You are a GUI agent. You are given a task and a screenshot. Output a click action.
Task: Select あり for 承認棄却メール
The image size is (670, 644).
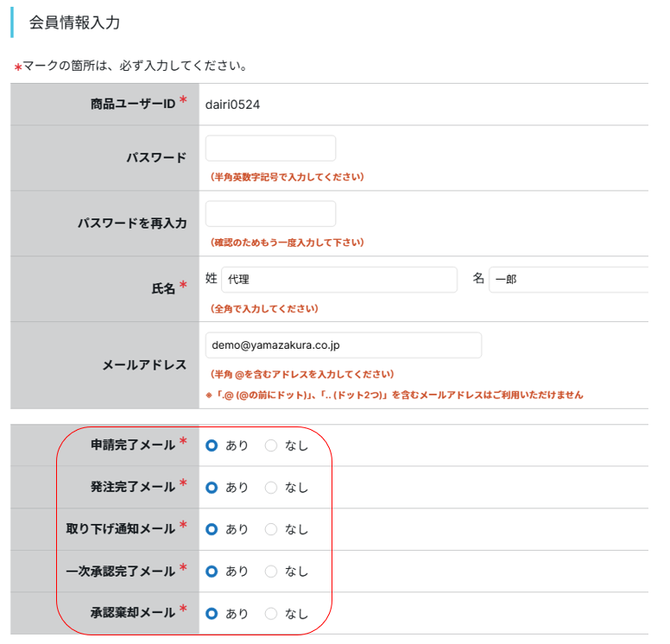pyautogui.click(x=212, y=614)
